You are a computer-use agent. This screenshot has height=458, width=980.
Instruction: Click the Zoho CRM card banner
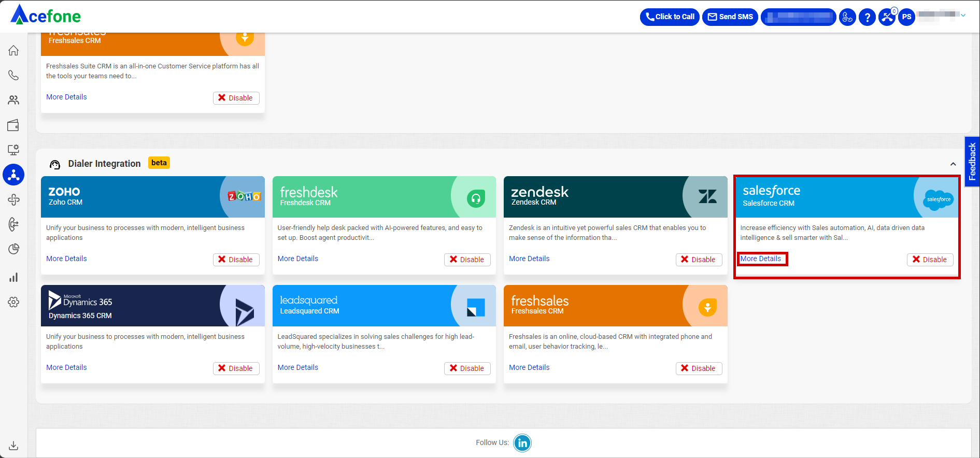[153, 197]
